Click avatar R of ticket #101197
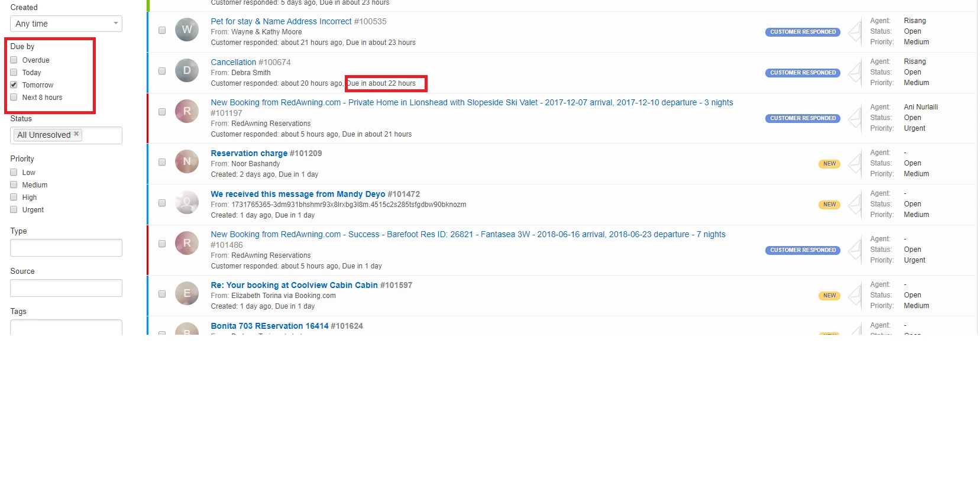980x479 pixels. [x=187, y=111]
